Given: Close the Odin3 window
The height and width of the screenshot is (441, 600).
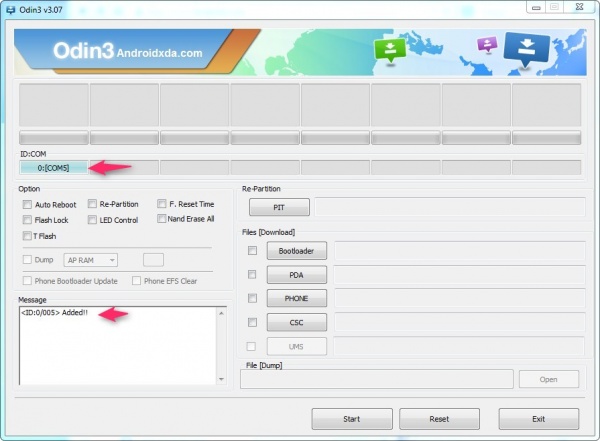Looking at the screenshot, I should [579, 7].
